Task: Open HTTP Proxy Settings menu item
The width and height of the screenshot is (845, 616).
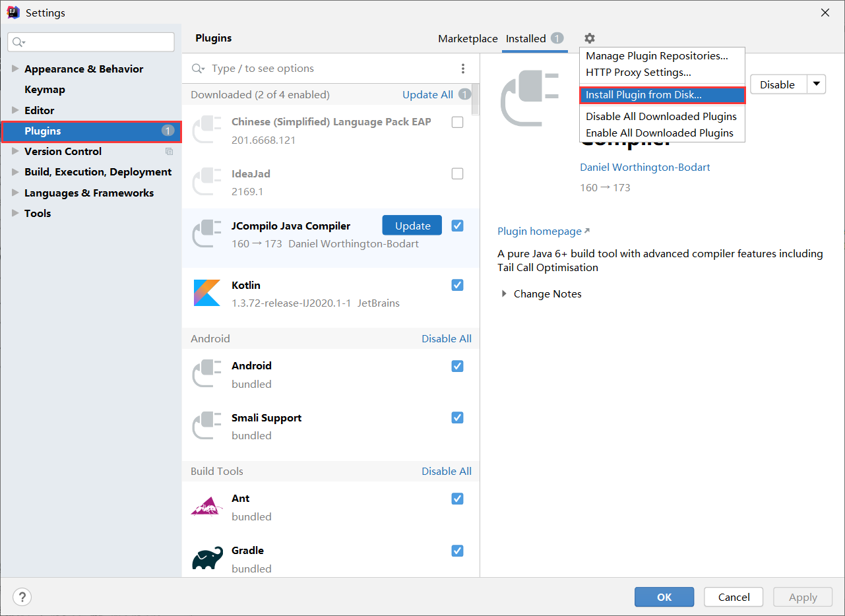Action: [662, 73]
